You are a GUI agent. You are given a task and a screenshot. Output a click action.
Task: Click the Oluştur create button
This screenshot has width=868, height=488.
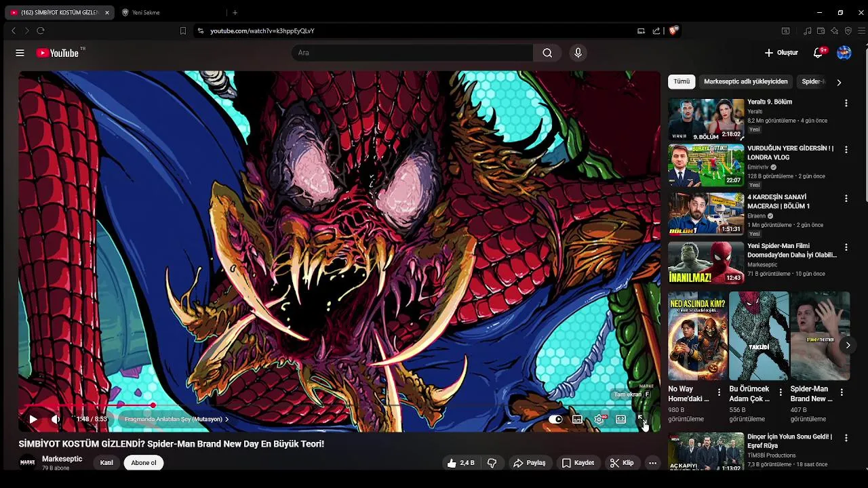tap(781, 53)
